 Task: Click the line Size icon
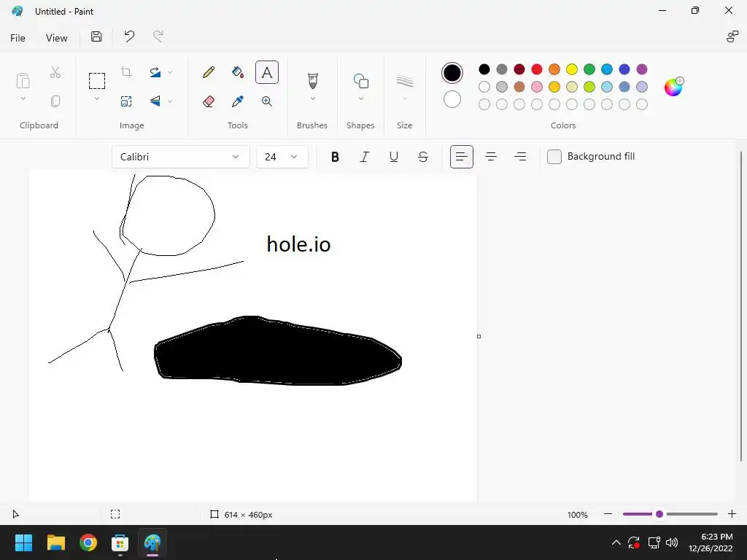coord(404,81)
